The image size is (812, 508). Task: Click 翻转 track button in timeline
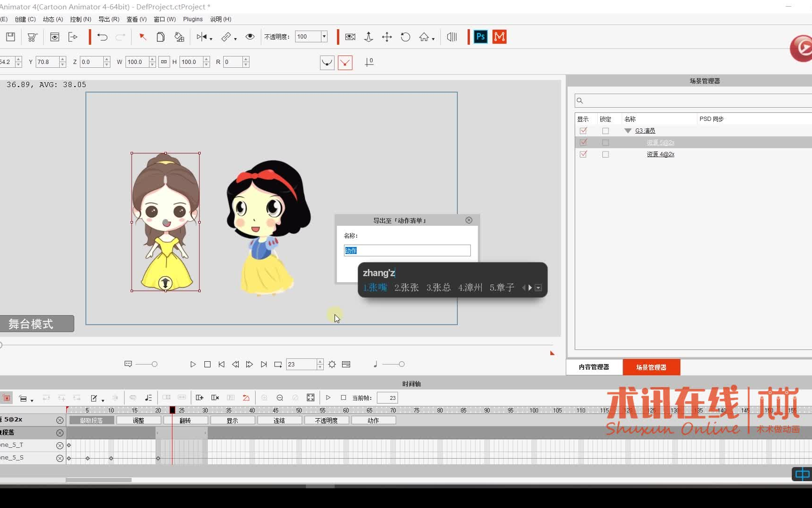[x=186, y=421]
